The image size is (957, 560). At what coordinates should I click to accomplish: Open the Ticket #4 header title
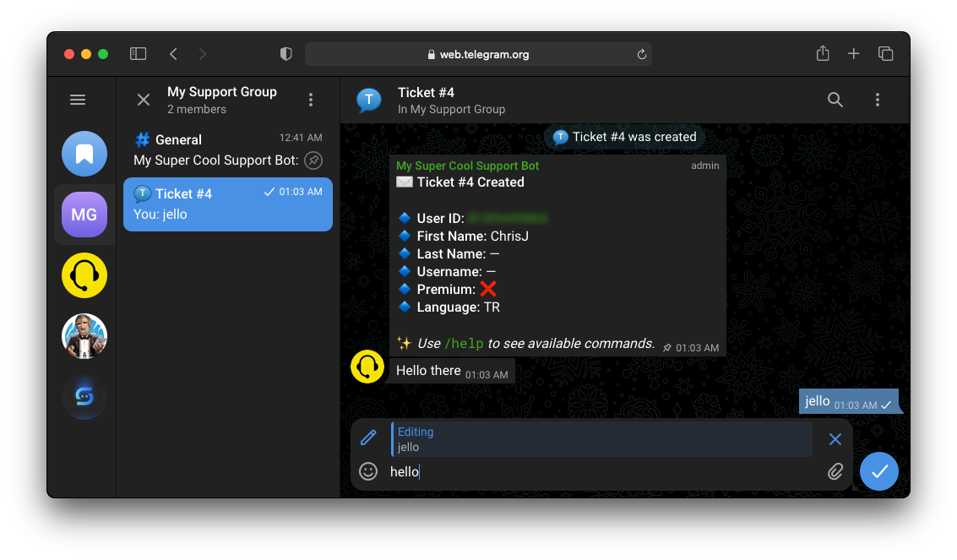426,93
